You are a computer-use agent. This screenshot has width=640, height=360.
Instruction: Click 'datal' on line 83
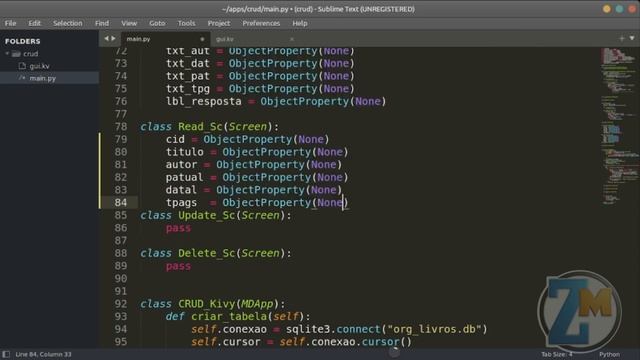coord(181,190)
